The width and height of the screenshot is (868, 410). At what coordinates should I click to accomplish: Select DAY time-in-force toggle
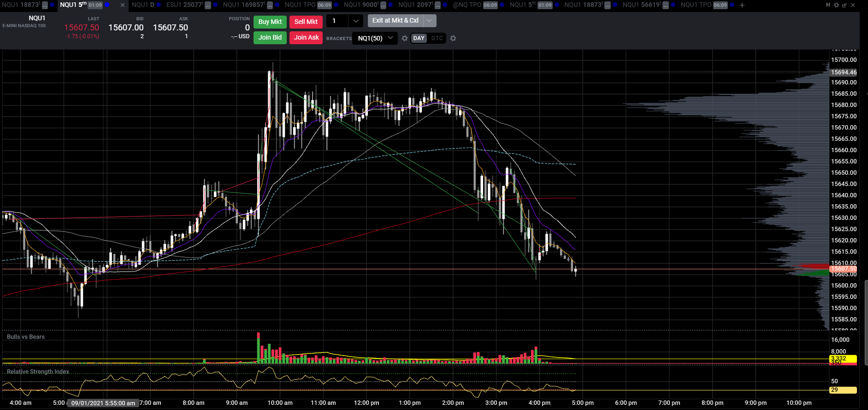pos(419,38)
